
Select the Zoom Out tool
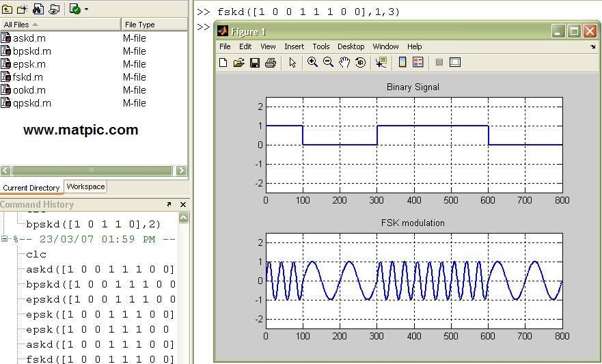[x=328, y=62]
